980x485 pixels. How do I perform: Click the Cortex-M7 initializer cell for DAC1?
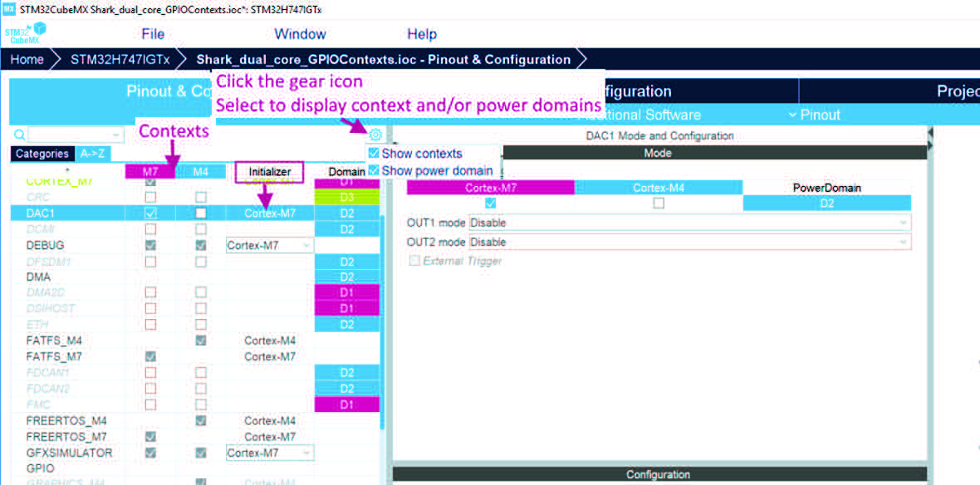click(x=269, y=213)
